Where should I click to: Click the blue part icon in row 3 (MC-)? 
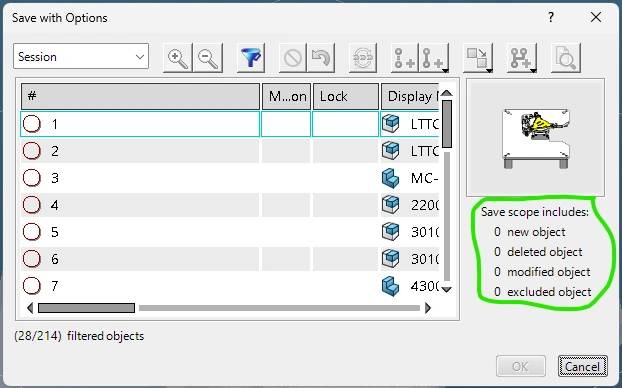[x=391, y=178]
